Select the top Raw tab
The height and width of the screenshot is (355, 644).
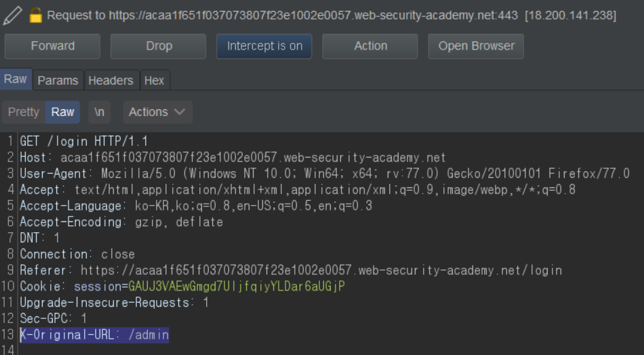coord(16,79)
